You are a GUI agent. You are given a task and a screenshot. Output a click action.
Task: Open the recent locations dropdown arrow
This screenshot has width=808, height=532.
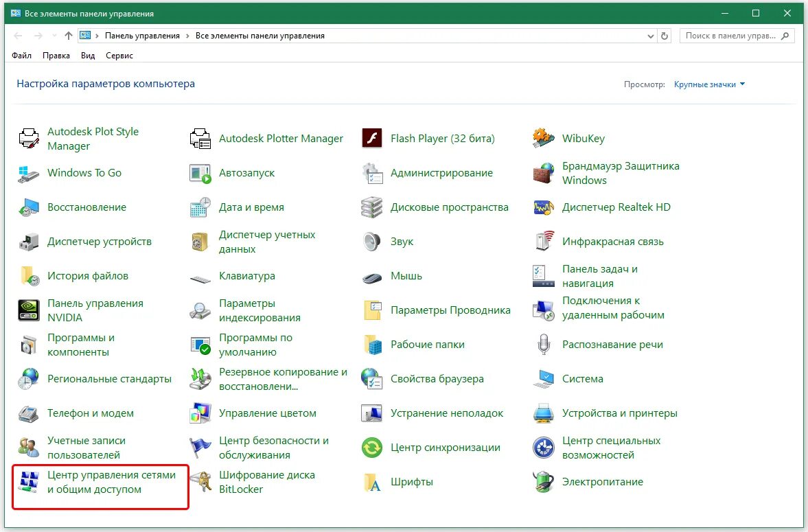pos(54,36)
